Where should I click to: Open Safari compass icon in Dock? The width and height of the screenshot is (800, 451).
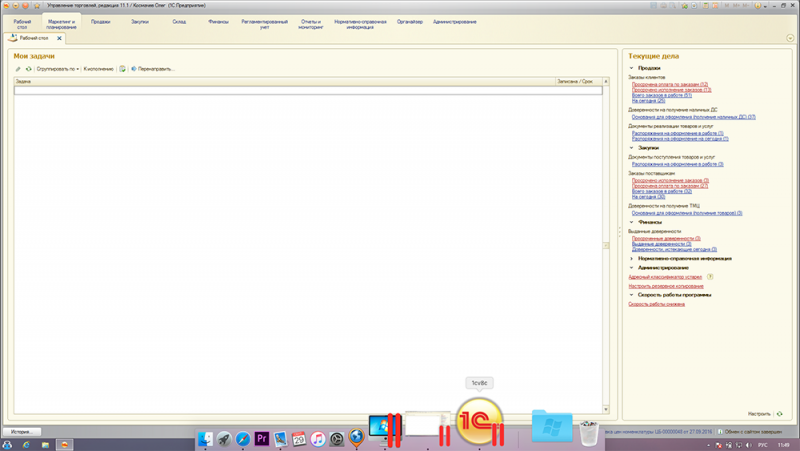(243, 439)
